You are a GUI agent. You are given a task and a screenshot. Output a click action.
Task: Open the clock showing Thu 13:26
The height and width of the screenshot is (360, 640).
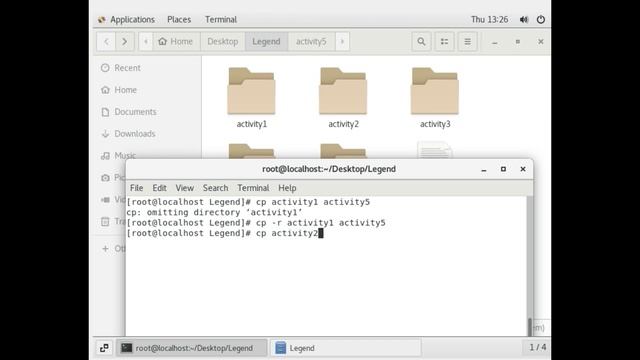489,20
